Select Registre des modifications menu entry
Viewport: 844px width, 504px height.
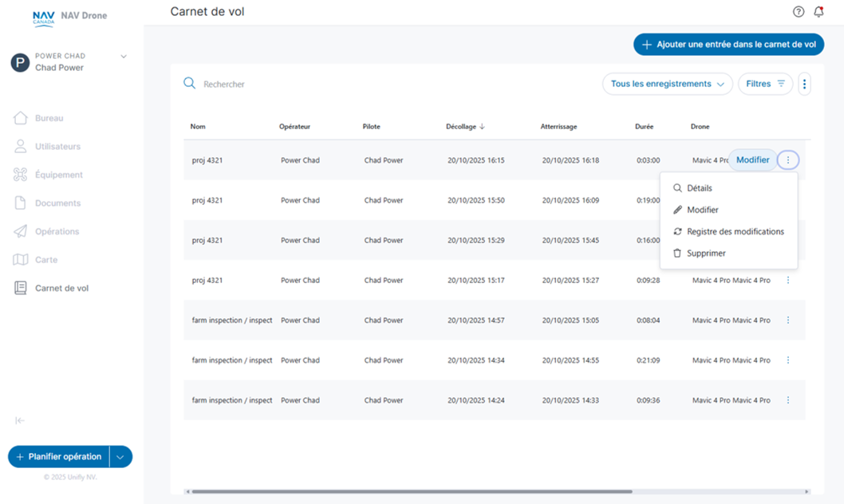pos(735,231)
